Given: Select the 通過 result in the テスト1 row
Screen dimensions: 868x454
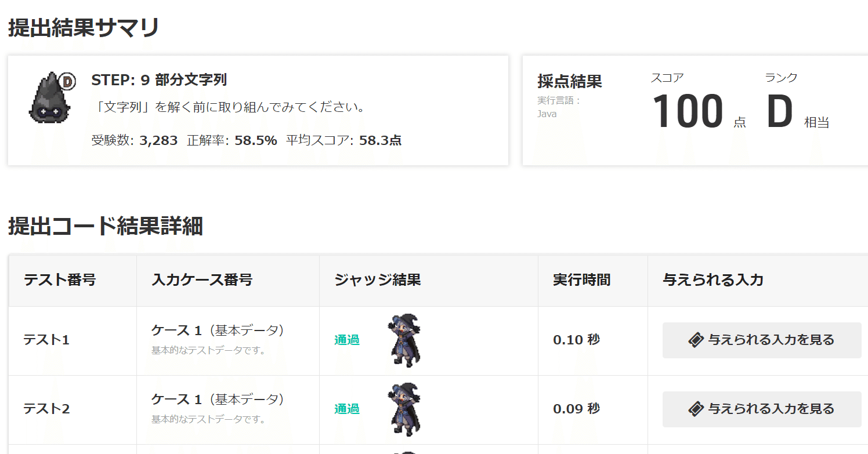Looking at the screenshot, I should pos(347,340).
